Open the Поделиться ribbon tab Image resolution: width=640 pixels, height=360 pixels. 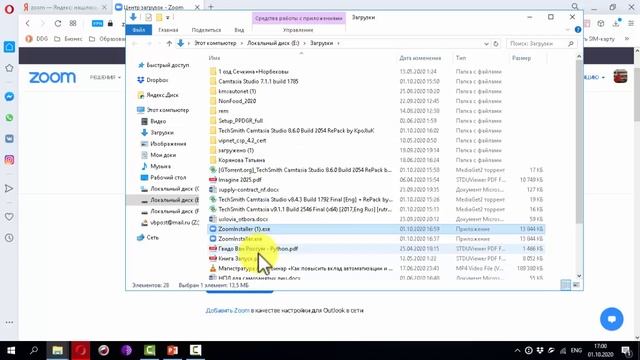pyautogui.click(x=206, y=30)
